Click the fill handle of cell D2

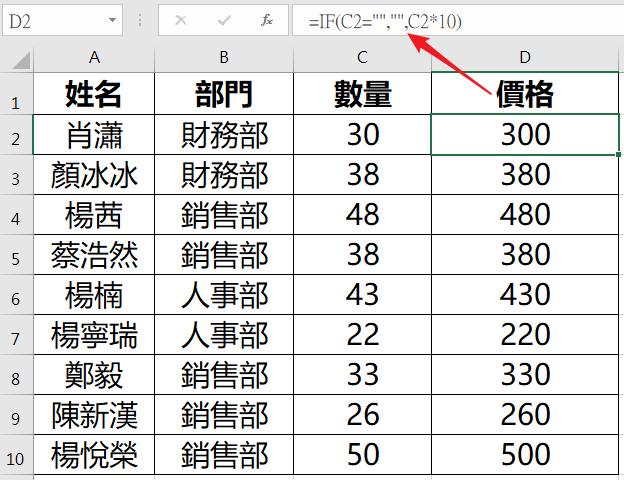(619, 155)
